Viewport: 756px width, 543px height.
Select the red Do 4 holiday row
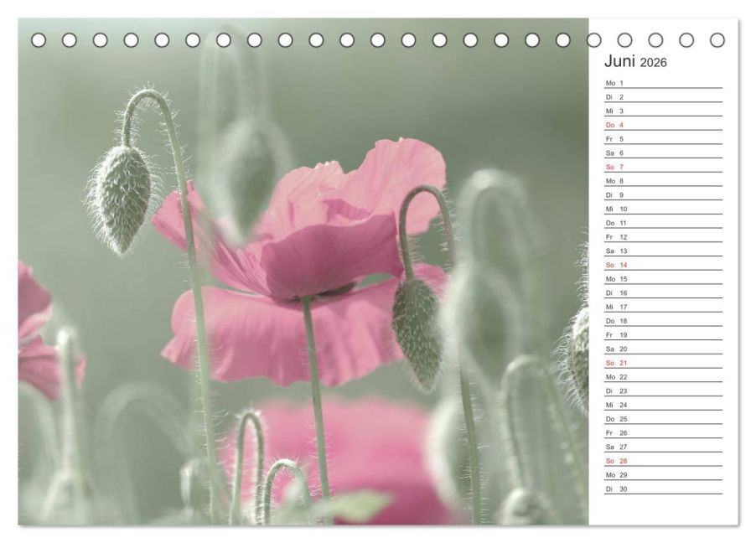click(664, 125)
